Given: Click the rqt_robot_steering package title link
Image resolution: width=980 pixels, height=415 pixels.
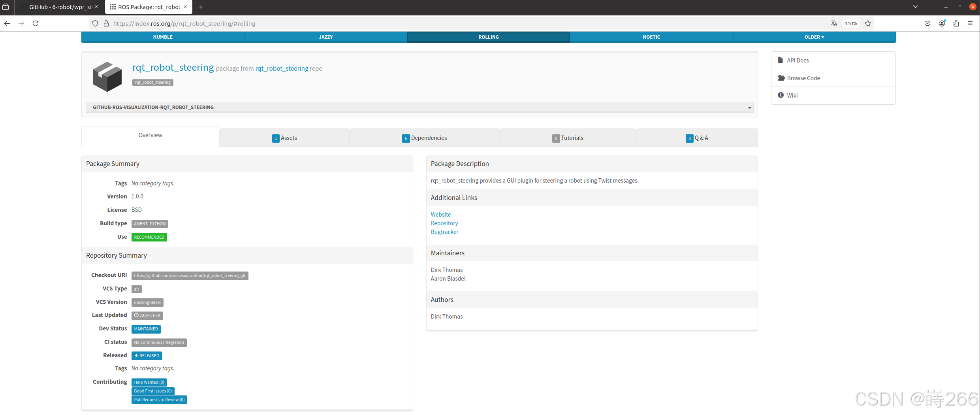Looking at the screenshot, I should tap(173, 67).
